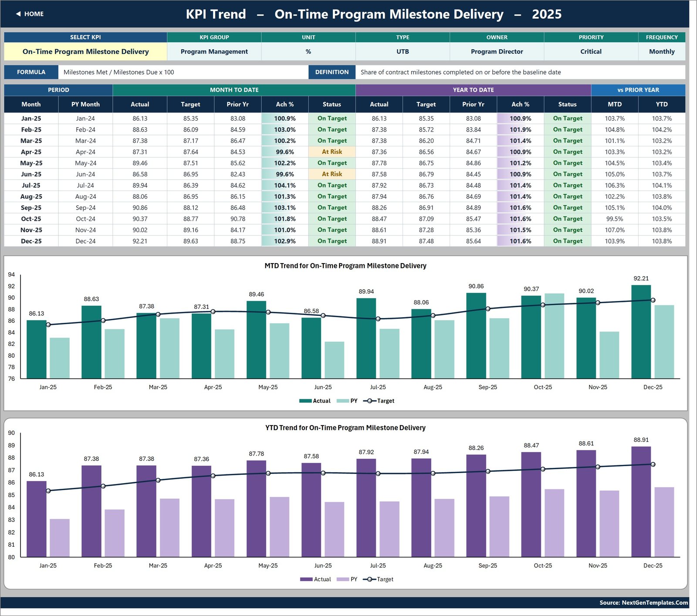
Task: Click the Target legend marker in the YTD chart
Action: [369, 579]
